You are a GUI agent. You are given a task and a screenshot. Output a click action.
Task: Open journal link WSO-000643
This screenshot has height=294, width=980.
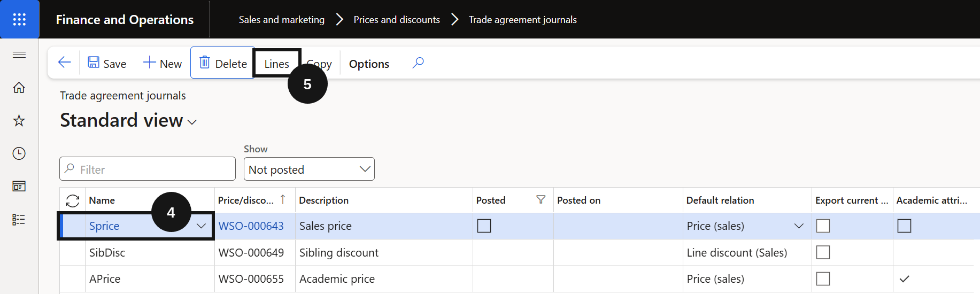click(x=251, y=226)
